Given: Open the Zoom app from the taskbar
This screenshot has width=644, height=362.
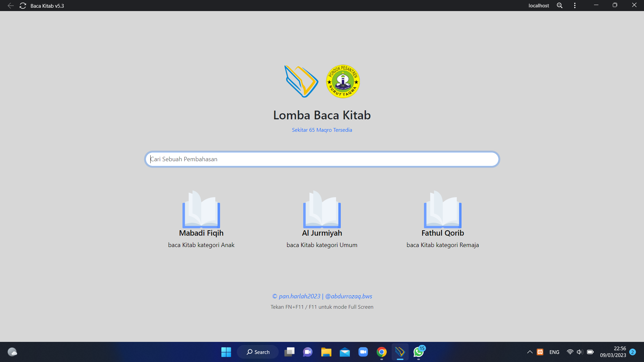Looking at the screenshot, I should [363, 352].
